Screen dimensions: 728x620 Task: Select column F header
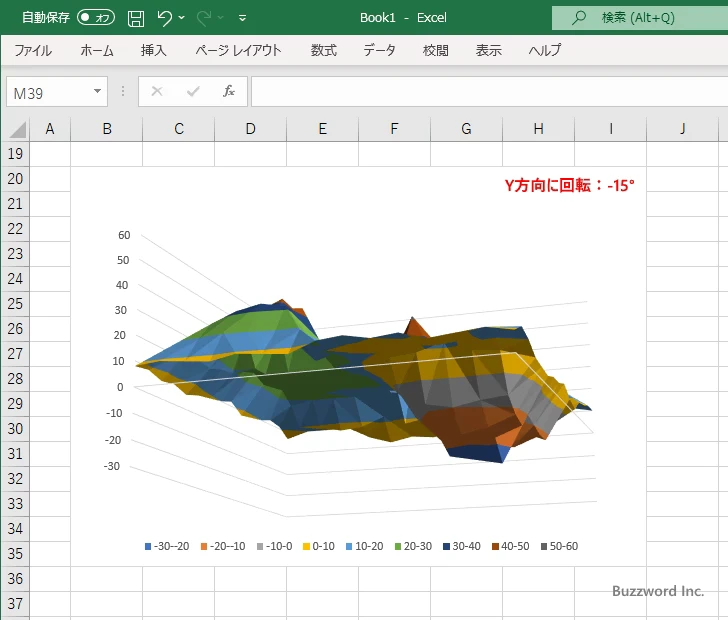[x=394, y=129]
